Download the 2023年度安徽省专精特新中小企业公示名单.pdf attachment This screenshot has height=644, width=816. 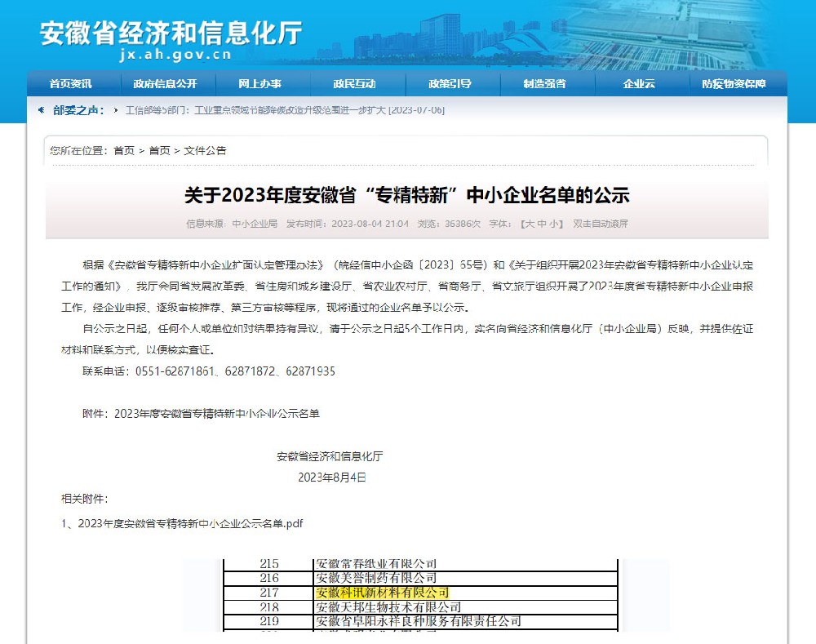pos(190,523)
